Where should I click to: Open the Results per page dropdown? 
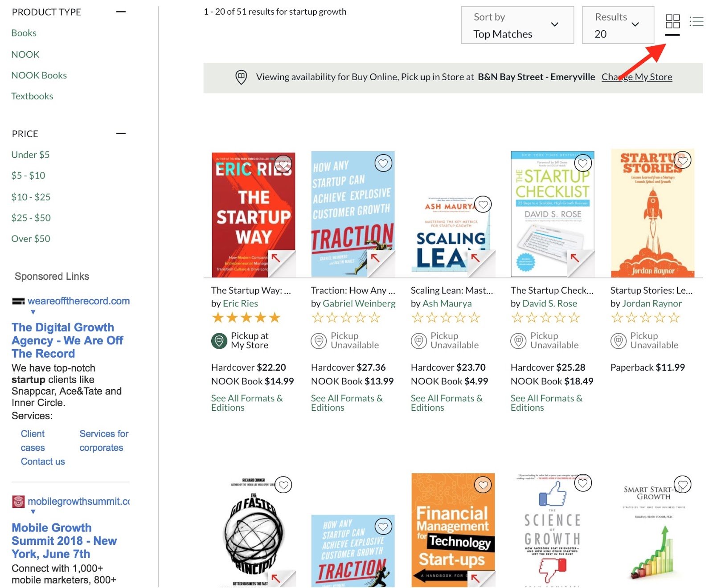(x=618, y=25)
